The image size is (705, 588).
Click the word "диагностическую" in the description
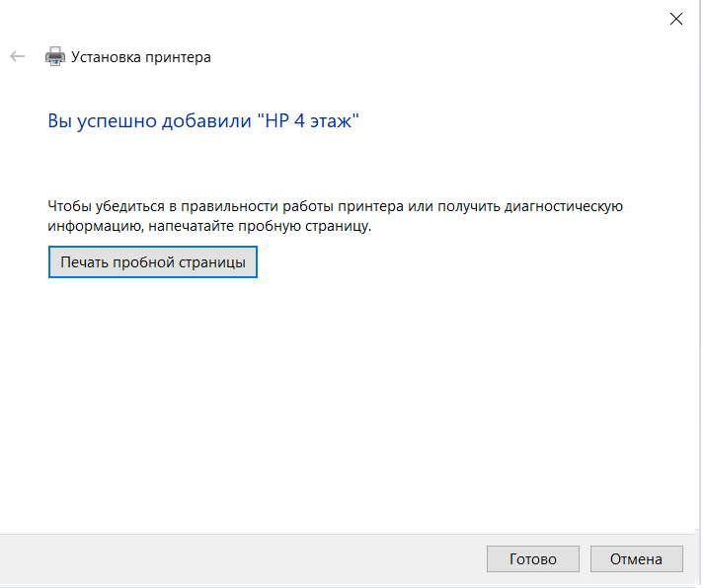[563, 206]
